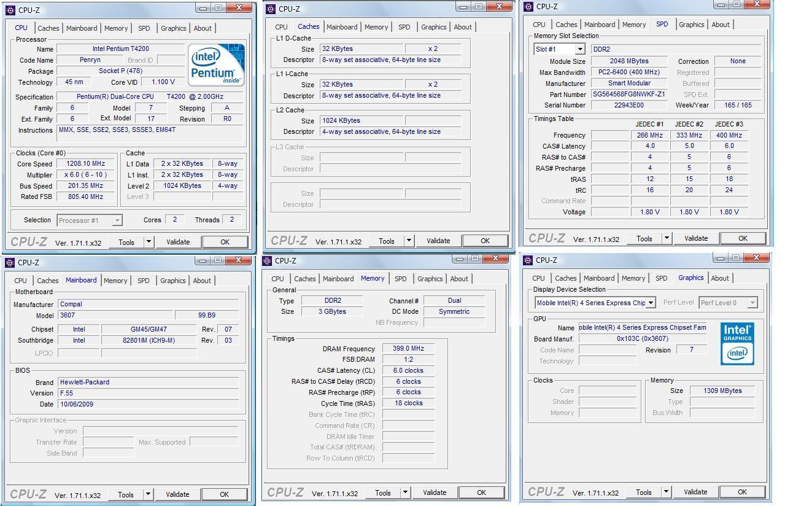Viewport: 812px width, 506px height.
Task: Click the FSB:DRAM 1:2 ratio value
Action: [x=408, y=360]
